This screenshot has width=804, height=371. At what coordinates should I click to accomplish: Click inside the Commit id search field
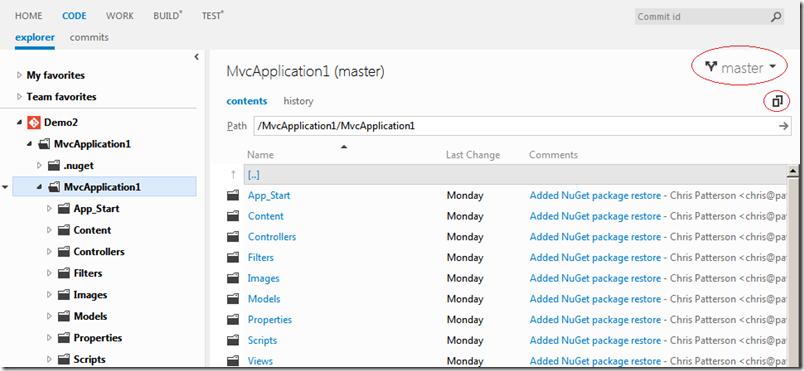click(702, 17)
